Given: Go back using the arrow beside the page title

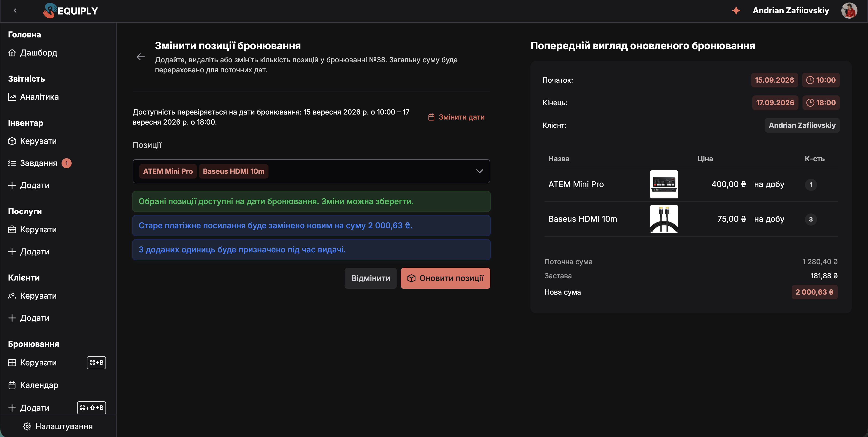Looking at the screenshot, I should [140, 57].
